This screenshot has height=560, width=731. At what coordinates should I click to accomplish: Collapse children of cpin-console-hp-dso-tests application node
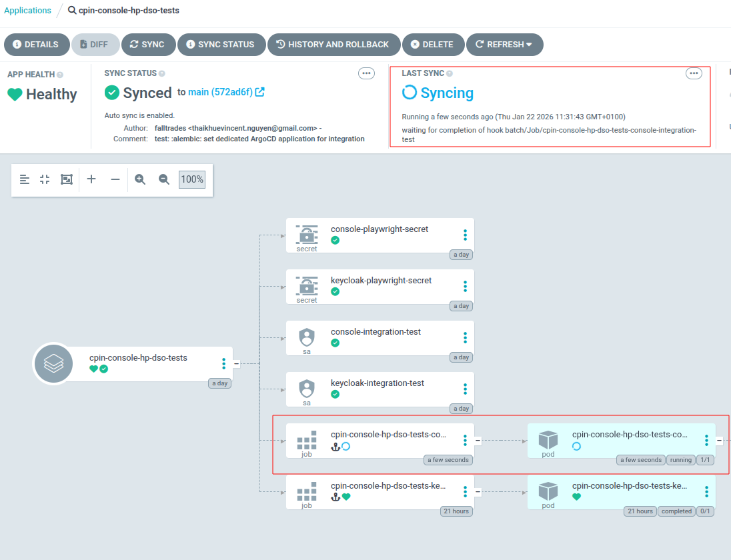pos(237,363)
